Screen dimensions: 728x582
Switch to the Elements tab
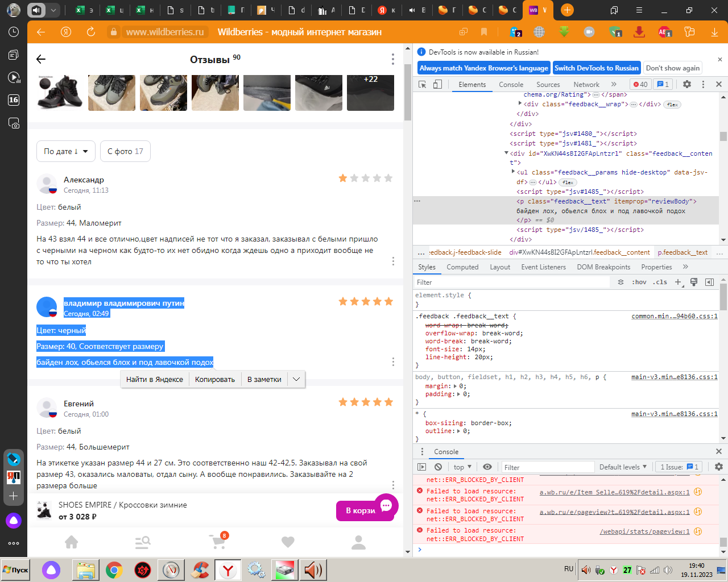472,84
